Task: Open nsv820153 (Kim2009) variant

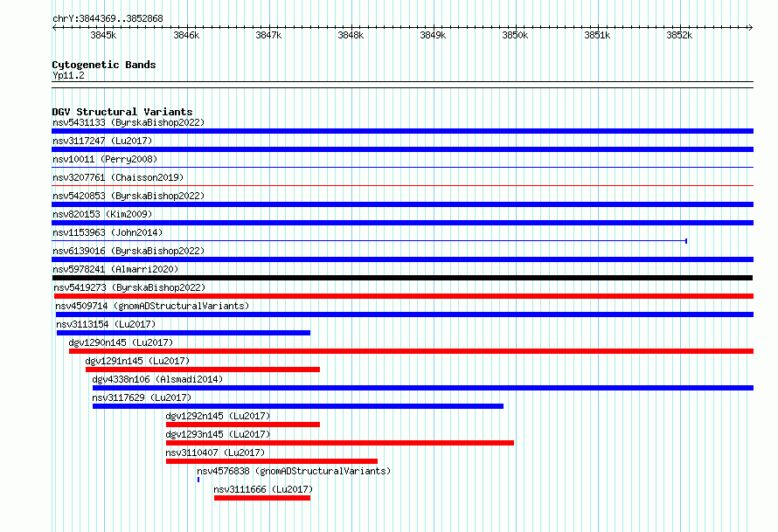Action: [102, 214]
